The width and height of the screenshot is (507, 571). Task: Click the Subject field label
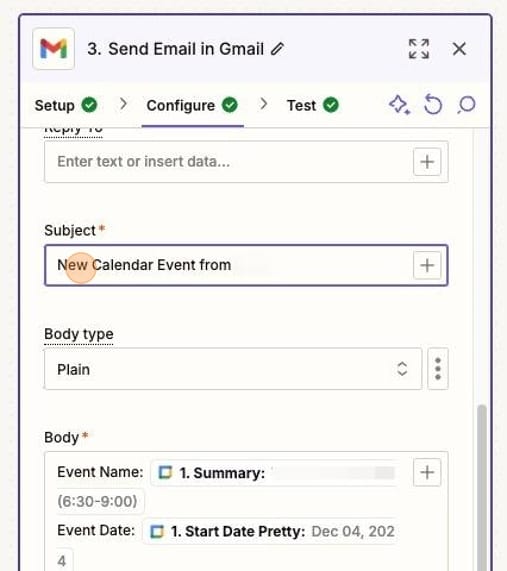70,231
